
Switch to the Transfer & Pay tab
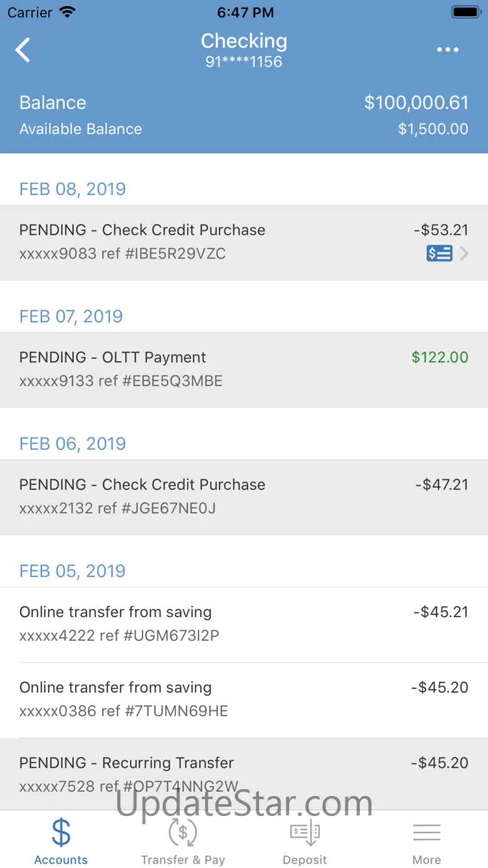(183, 839)
